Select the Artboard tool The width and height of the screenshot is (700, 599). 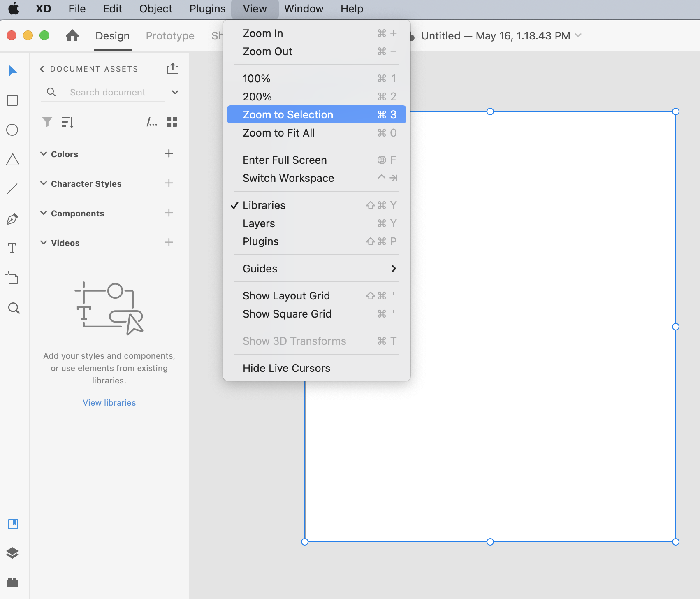(x=12, y=278)
